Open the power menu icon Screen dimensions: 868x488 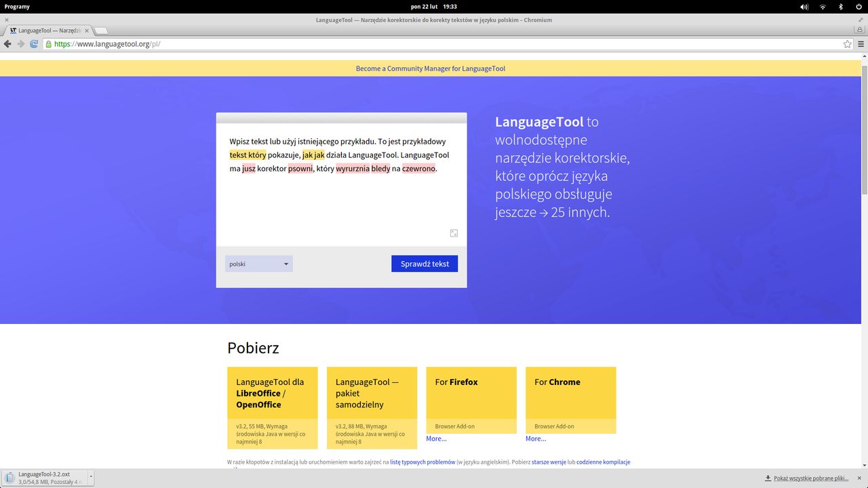click(x=858, y=6)
